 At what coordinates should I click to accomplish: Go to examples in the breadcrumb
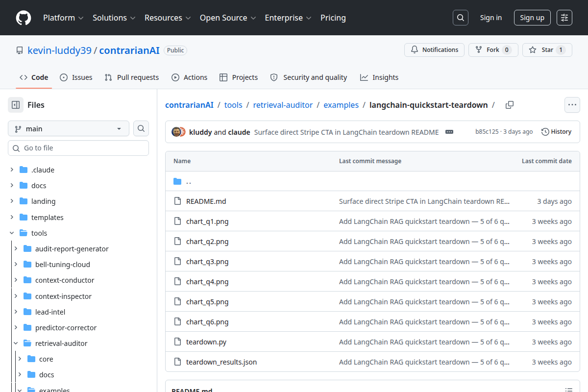[x=341, y=105]
